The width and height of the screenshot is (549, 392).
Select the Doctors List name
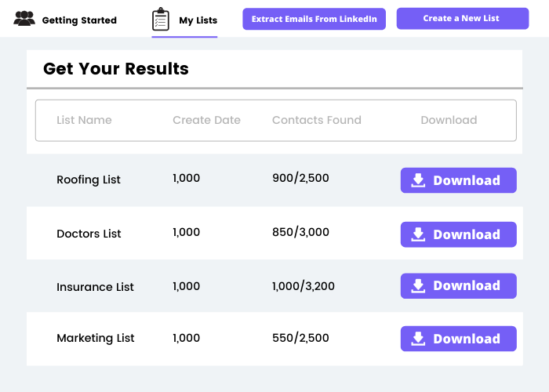pos(89,234)
